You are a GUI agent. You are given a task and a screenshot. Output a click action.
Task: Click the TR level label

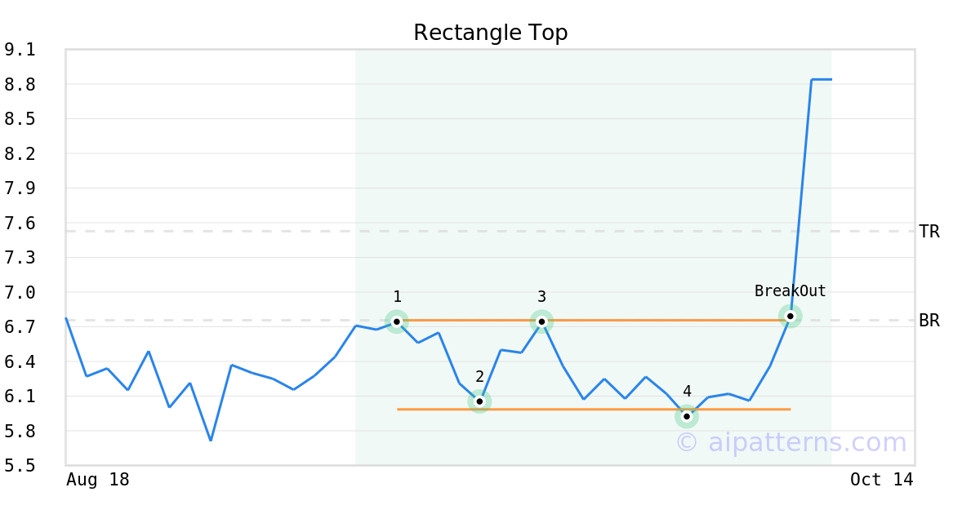929,232
